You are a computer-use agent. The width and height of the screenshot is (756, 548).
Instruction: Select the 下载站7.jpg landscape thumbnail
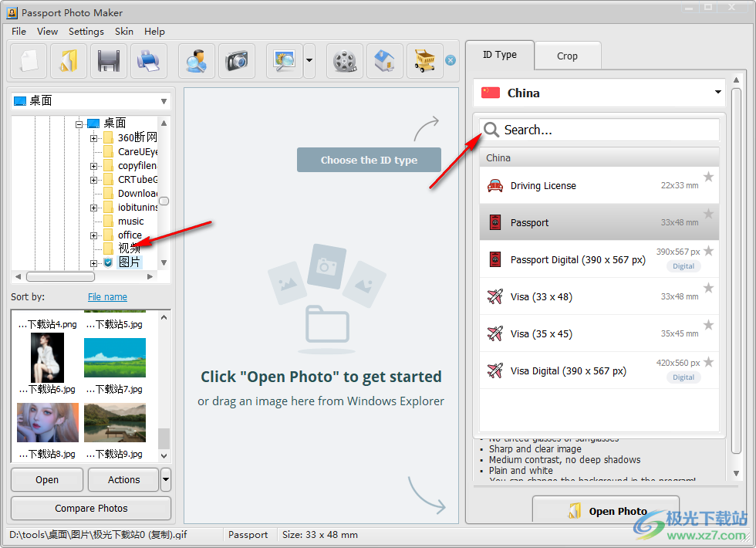(115, 357)
